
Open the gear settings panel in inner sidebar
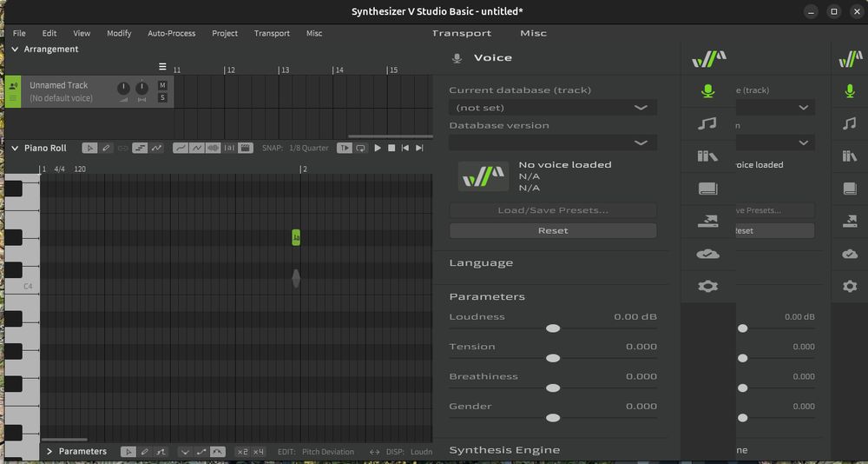tap(707, 287)
